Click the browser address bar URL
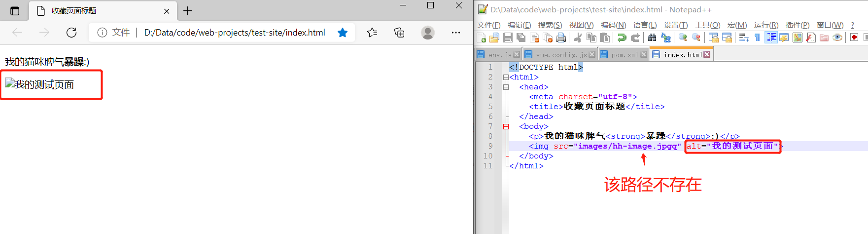Screen dimensions: 868x234 [x=235, y=33]
